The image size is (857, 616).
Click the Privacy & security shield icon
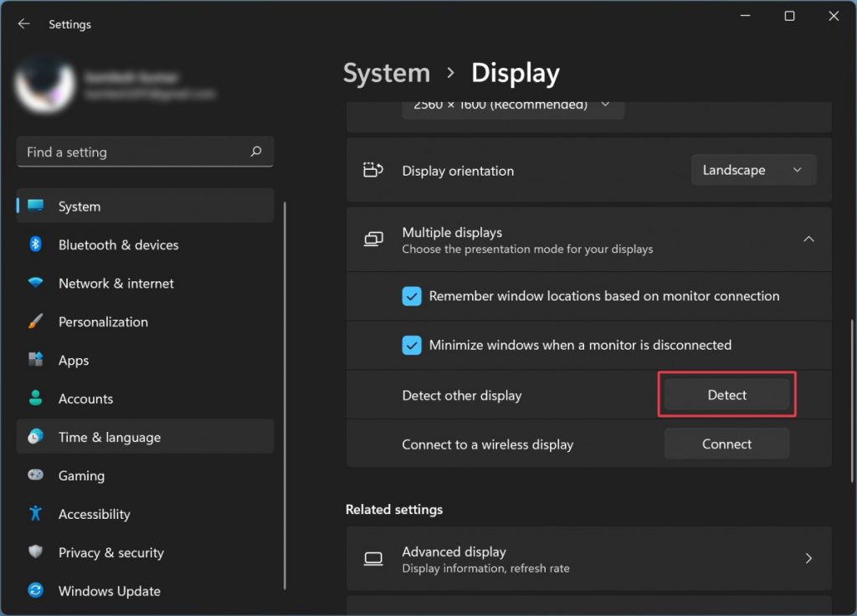(35, 552)
